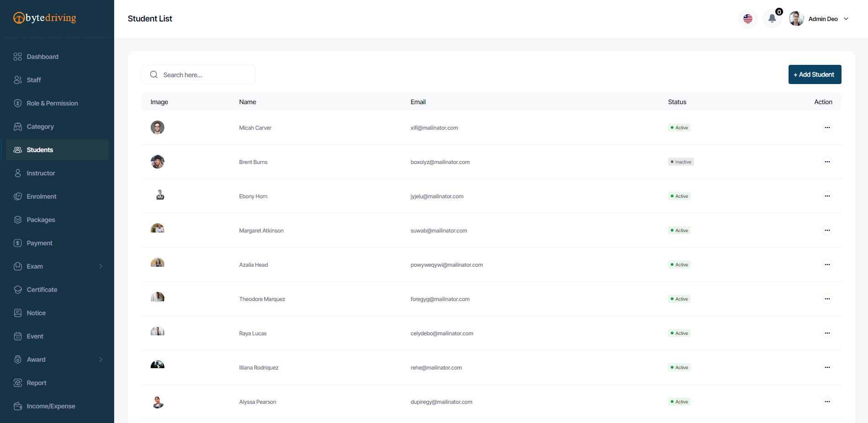Click the Dashboard grid icon in sidebar
Image resolution: width=868 pixels, height=423 pixels.
(x=18, y=57)
